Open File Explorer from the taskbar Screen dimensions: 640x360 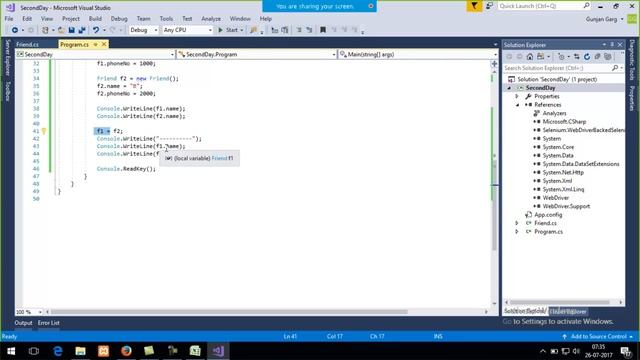[x=80, y=351]
